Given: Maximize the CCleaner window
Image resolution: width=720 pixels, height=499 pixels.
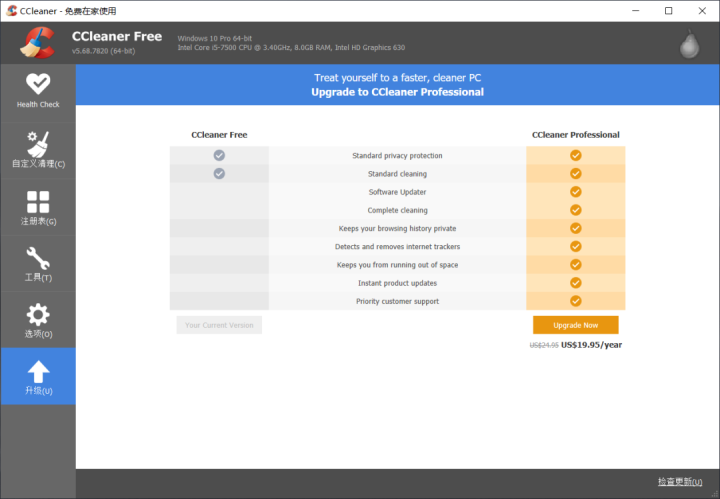Looking at the screenshot, I should pos(669,11).
